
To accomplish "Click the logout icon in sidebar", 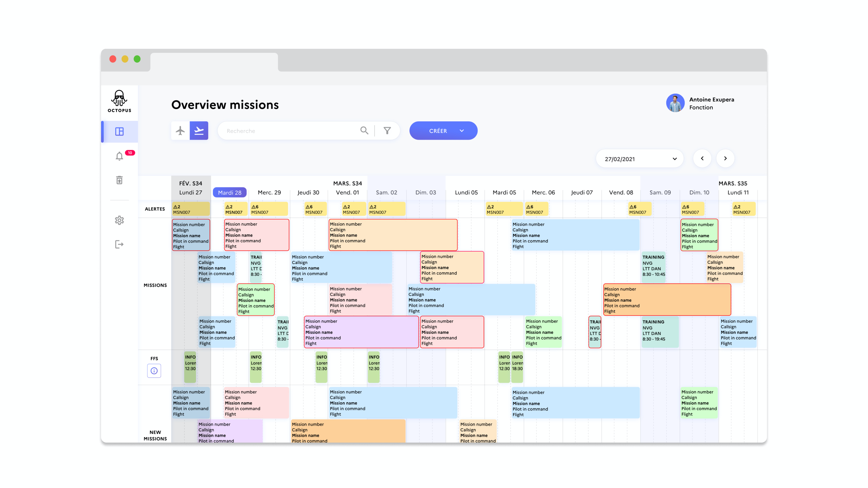I will (119, 244).
